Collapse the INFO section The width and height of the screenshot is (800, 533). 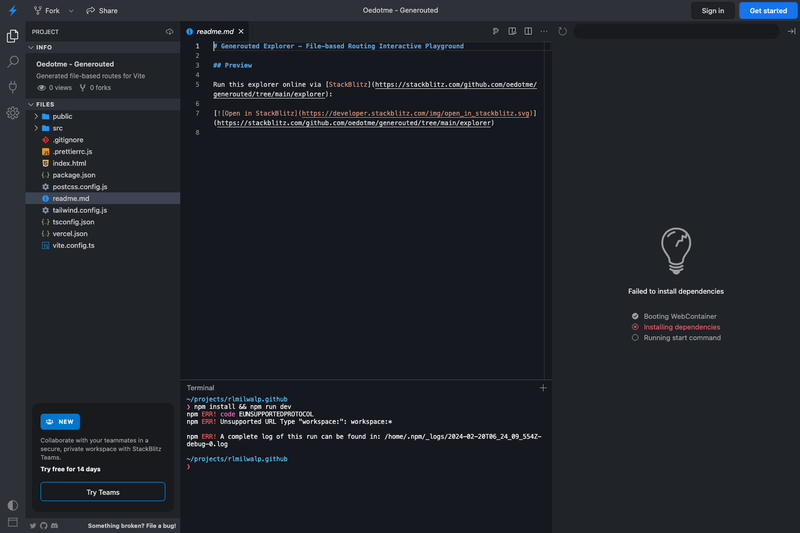click(x=103, y=47)
